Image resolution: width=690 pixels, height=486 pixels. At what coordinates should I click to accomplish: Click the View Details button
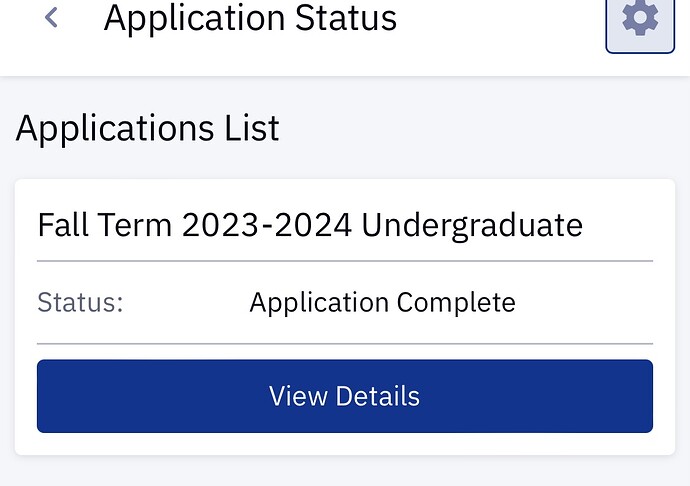click(x=344, y=396)
